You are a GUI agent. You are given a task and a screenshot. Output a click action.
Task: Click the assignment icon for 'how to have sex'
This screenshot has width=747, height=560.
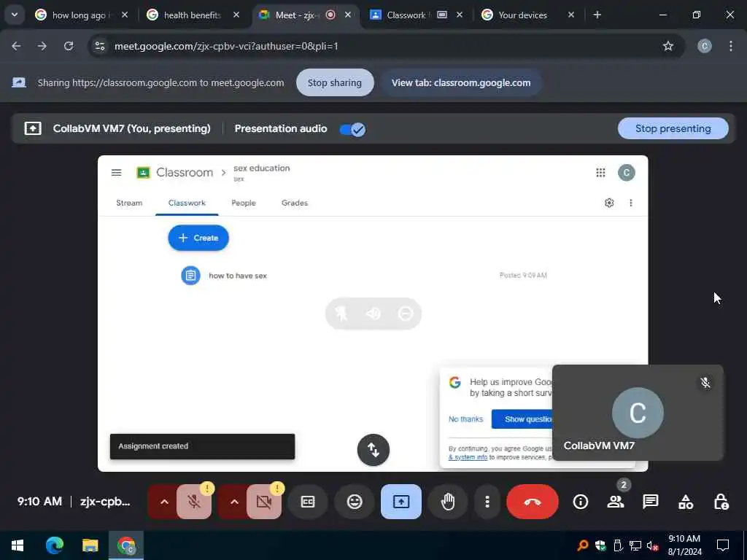(190, 275)
